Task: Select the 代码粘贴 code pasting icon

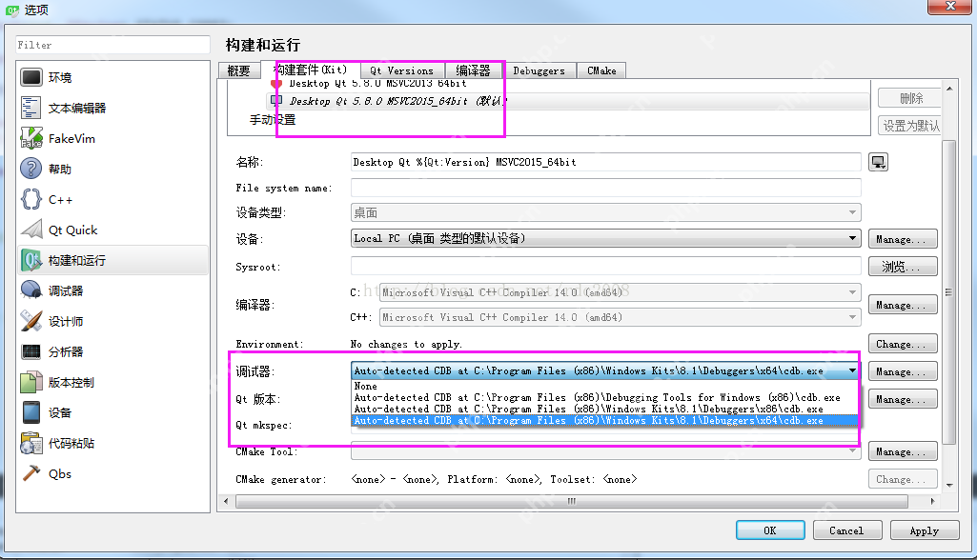Action: (31, 444)
